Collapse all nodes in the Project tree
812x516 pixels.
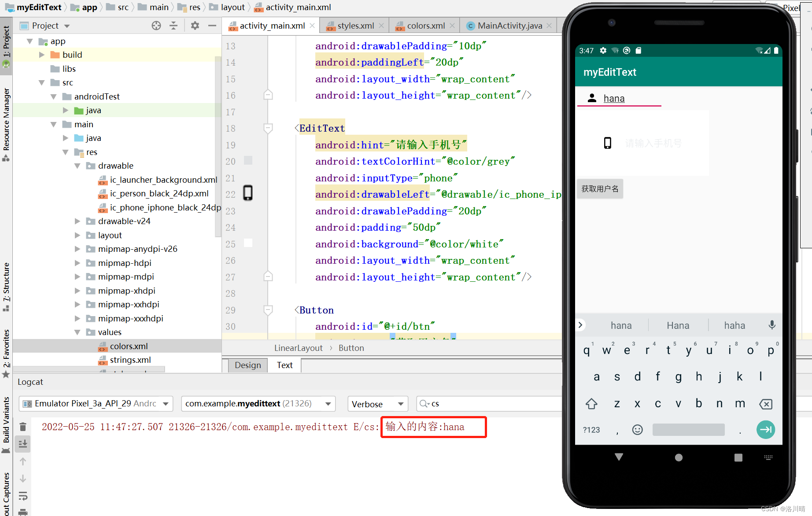(x=173, y=26)
